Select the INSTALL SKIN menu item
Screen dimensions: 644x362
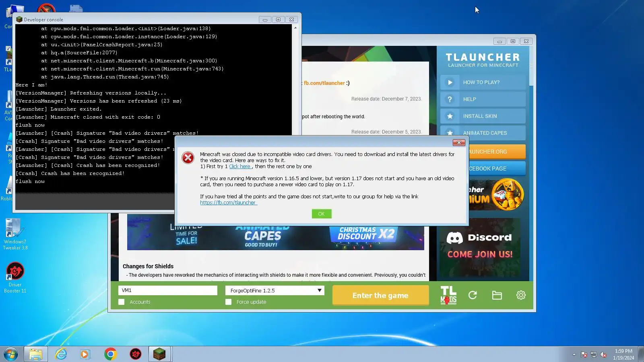tap(483, 116)
